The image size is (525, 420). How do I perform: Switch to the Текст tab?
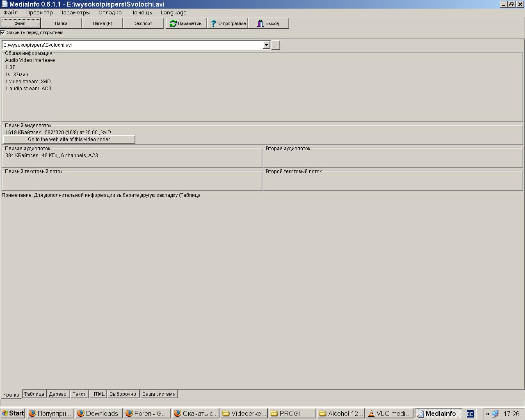79,394
